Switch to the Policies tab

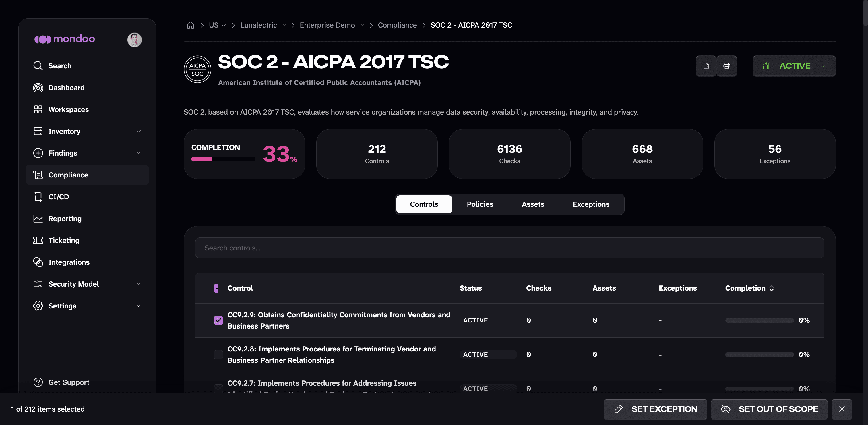(480, 204)
